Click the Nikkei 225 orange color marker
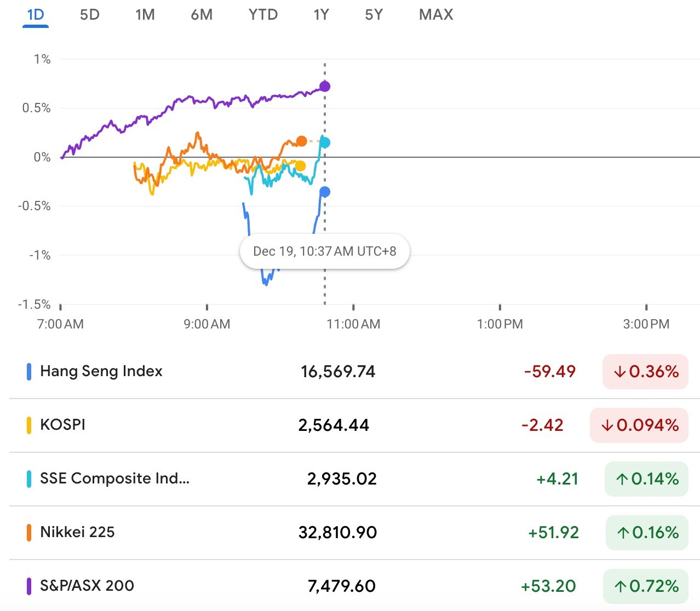Image resolution: width=700 pixels, height=611 pixels. (29, 533)
